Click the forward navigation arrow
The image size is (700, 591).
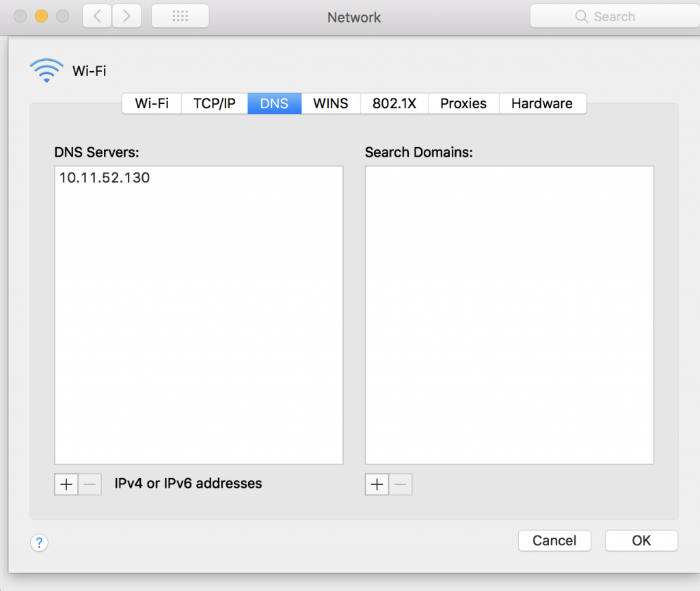[126, 16]
